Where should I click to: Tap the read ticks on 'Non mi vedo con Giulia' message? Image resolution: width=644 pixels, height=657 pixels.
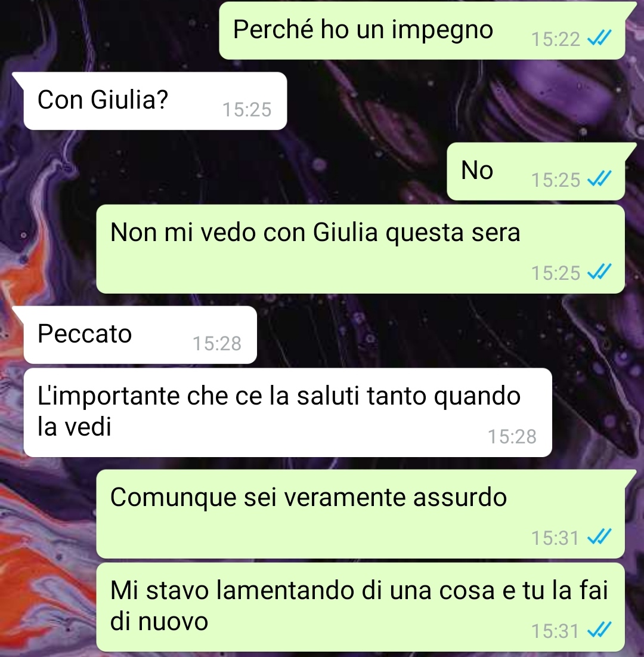click(x=599, y=272)
